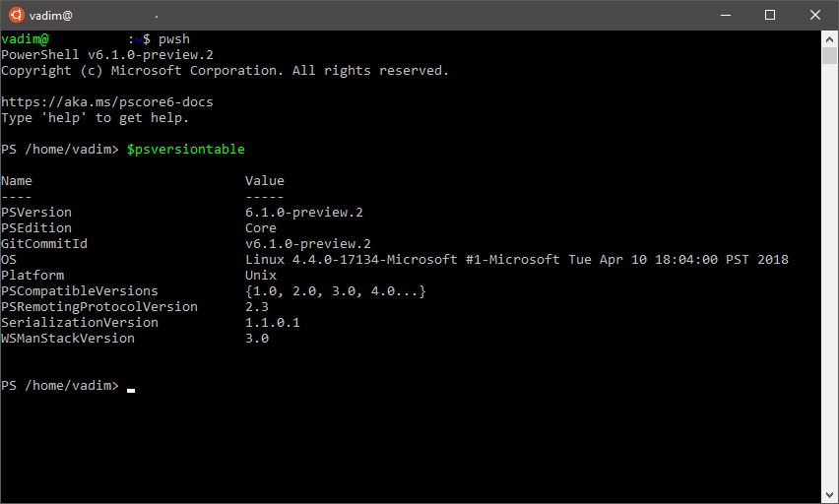The image size is (839, 504).
Task: Click the vadim@ title bar text
Action: [51, 16]
